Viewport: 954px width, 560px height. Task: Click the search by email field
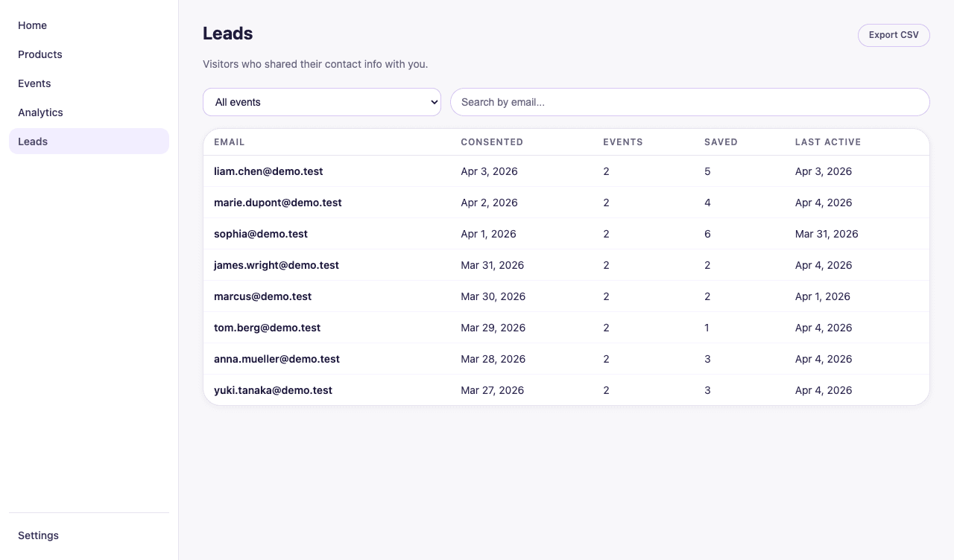689,102
